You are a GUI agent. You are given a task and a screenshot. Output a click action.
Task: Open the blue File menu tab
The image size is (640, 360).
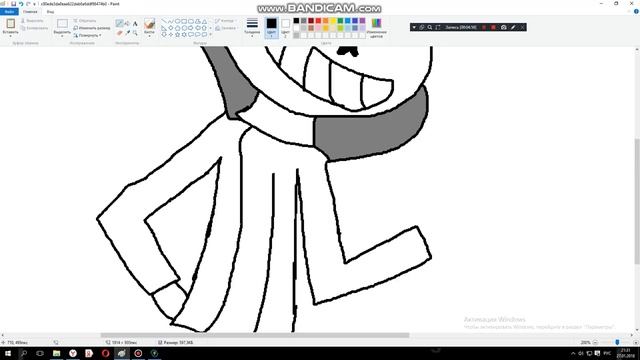tap(9, 12)
